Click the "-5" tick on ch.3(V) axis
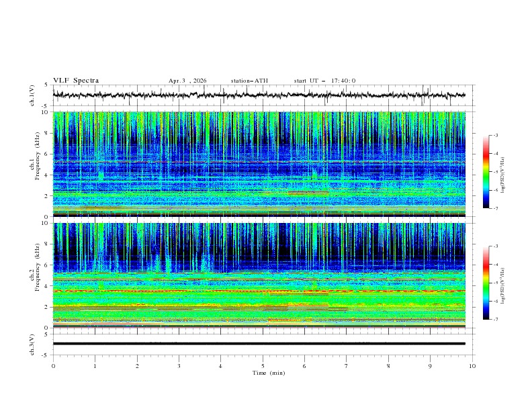This screenshot has width=532, height=411. coord(46,355)
